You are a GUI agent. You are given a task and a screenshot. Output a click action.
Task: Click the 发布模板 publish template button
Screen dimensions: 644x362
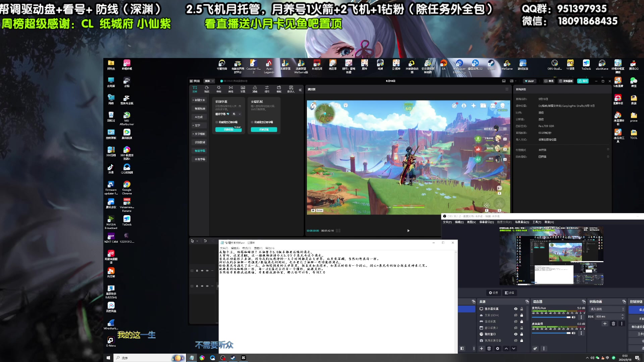566,81
